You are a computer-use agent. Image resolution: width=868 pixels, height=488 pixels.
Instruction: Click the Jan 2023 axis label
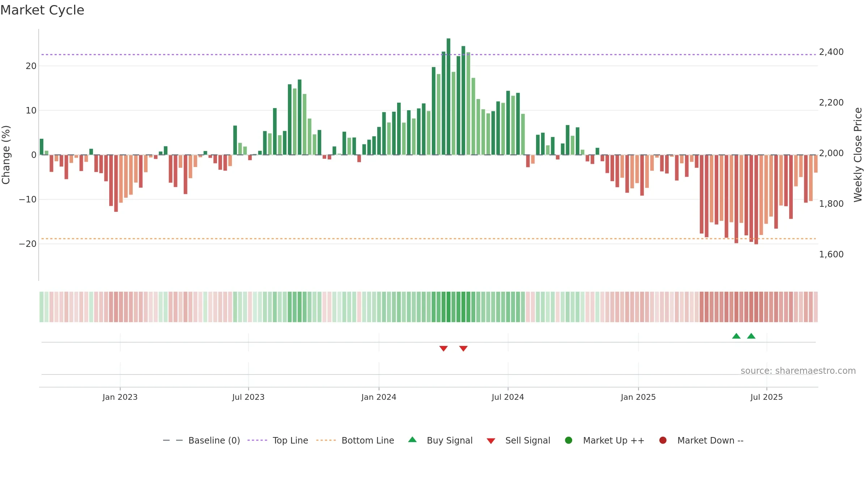click(x=120, y=397)
